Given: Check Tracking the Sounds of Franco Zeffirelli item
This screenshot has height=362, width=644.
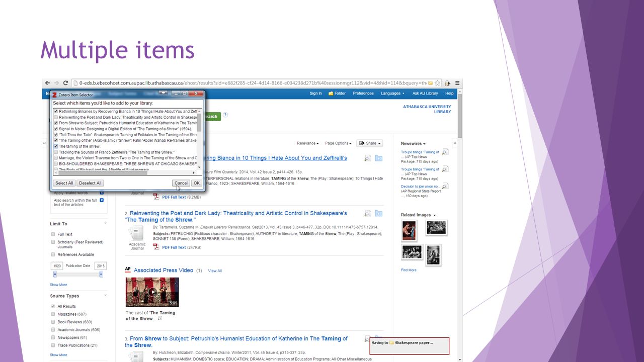Looking at the screenshot, I should point(56,152).
